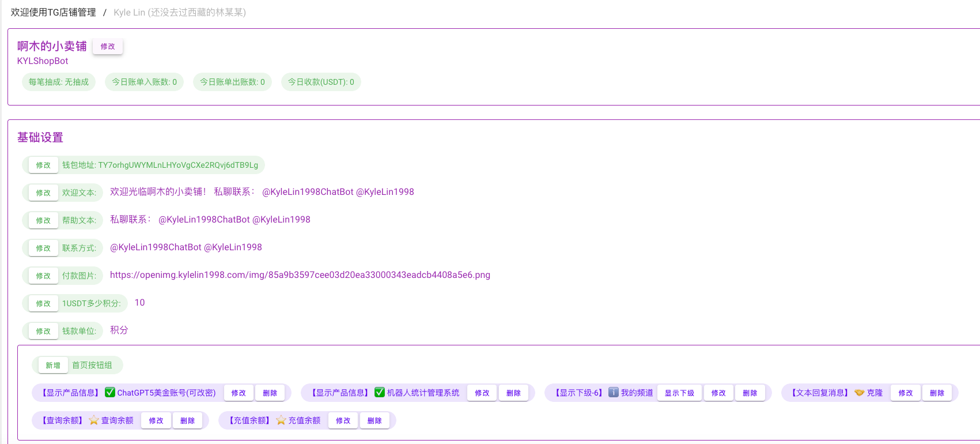The image size is (980, 444).
Task: Click the blue info icon beside 我的频道
Action: pos(614,393)
